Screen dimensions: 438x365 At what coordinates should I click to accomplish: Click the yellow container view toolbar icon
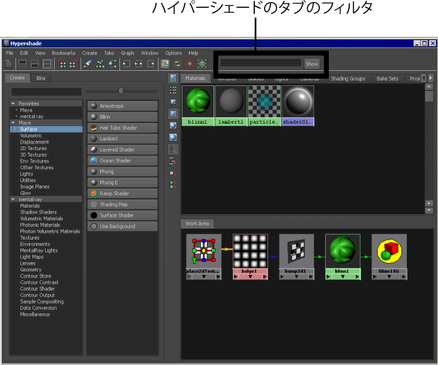[165, 64]
